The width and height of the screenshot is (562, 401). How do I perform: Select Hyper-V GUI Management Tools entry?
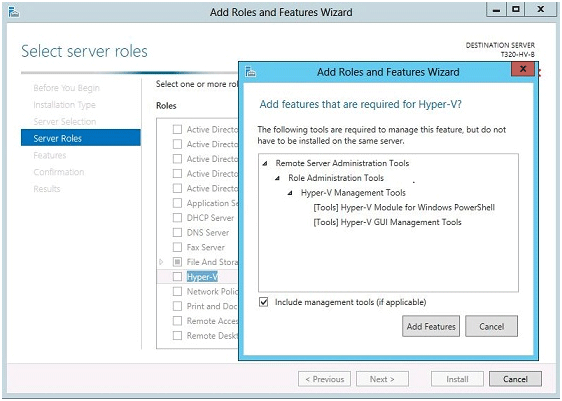point(387,222)
